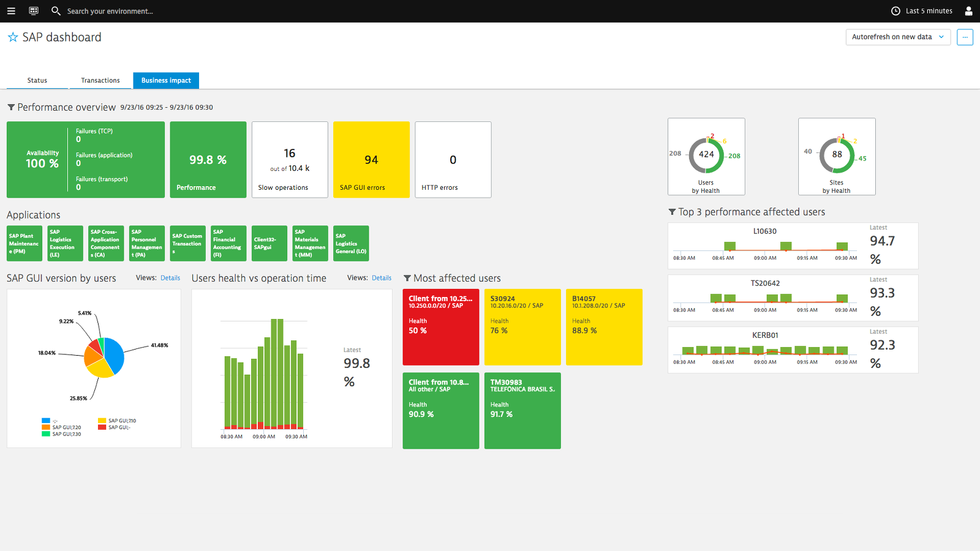Click Details beside Users health vs operation time

[382, 277]
